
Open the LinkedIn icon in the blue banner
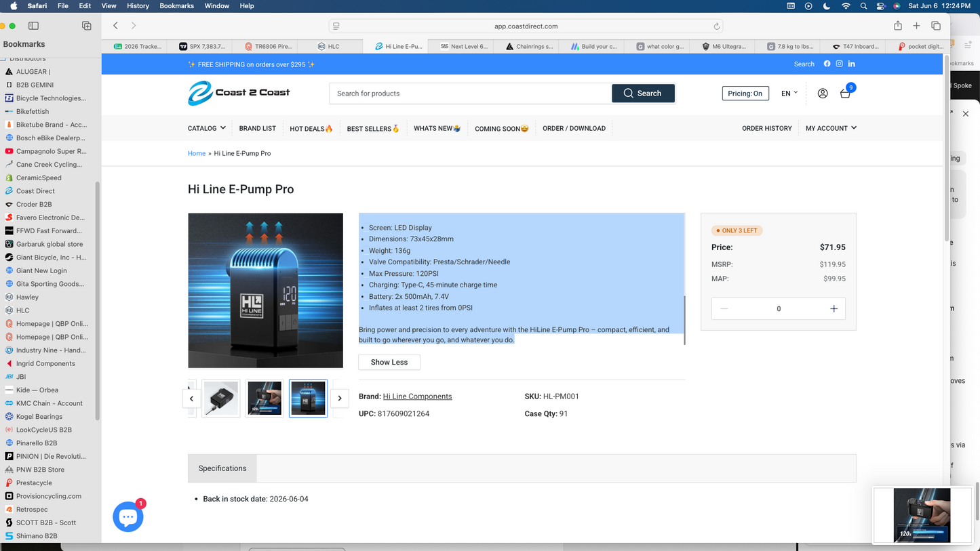[852, 64]
